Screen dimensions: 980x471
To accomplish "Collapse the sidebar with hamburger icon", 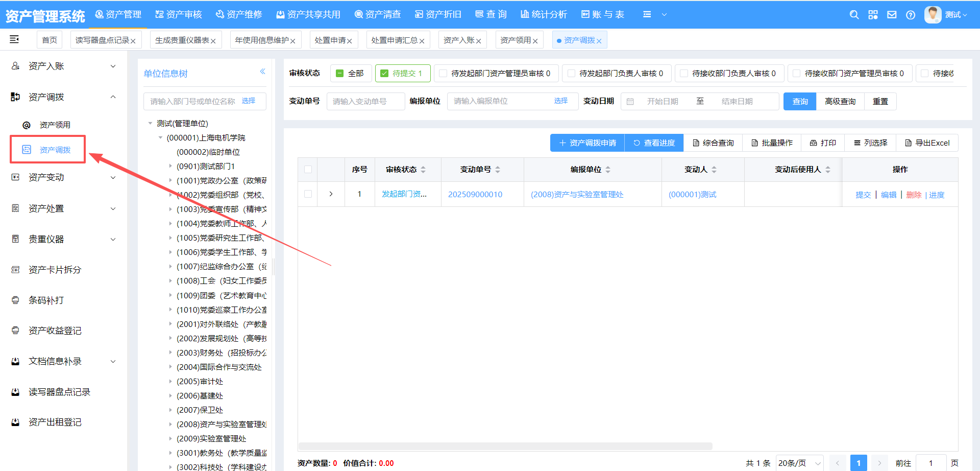I will (x=14, y=39).
